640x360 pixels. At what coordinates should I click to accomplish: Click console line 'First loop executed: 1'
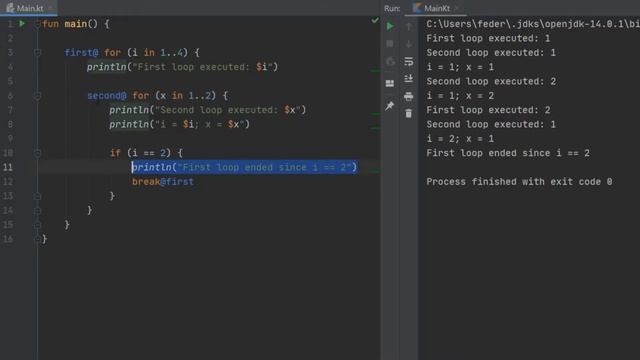point(488,38)
